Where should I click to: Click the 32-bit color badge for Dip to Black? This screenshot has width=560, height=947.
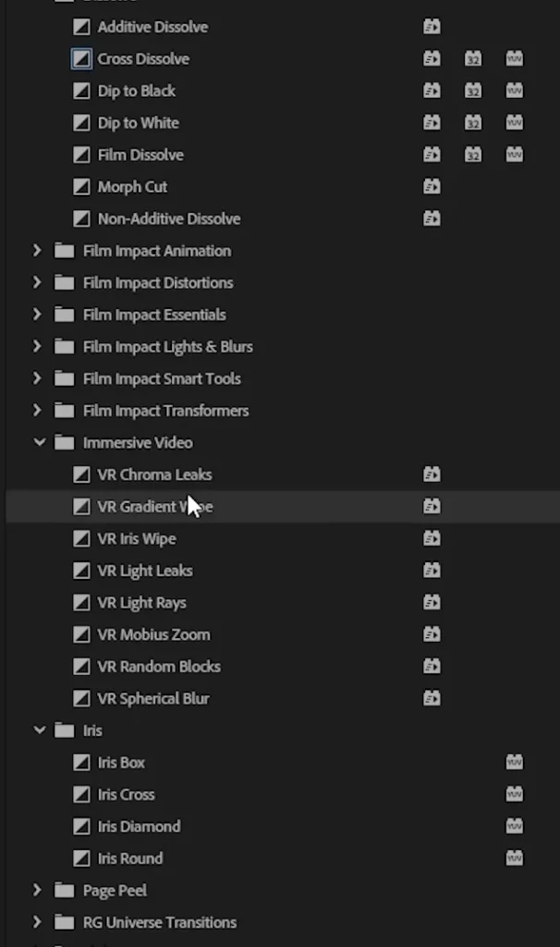(472, 91)
